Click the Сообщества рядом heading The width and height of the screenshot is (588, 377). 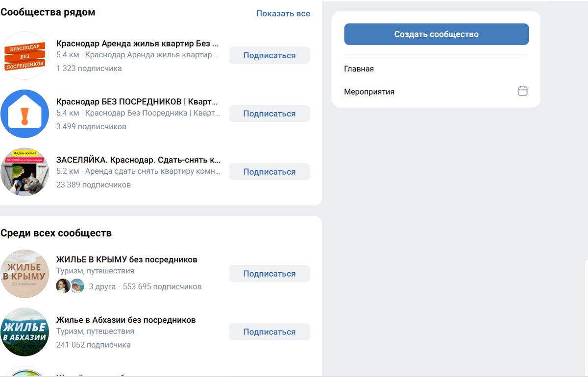[48, 12]
